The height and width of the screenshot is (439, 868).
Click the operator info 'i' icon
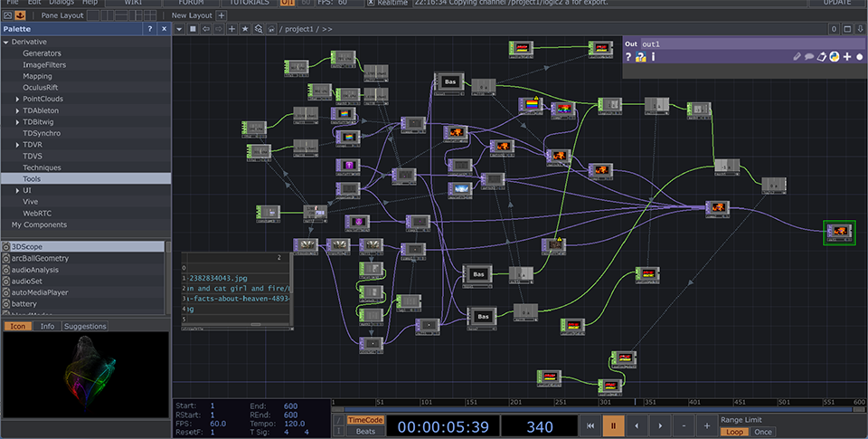pyautogui.click(x=653, y=57)
